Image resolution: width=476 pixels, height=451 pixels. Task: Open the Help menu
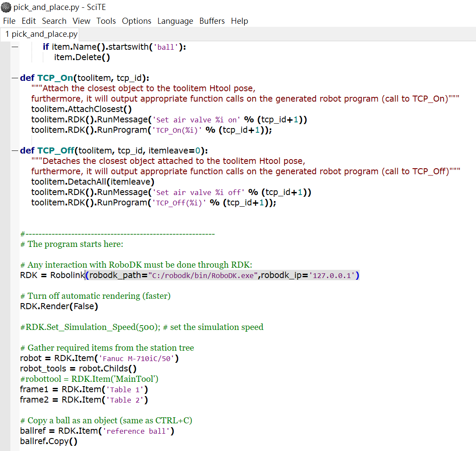point(239,21)
